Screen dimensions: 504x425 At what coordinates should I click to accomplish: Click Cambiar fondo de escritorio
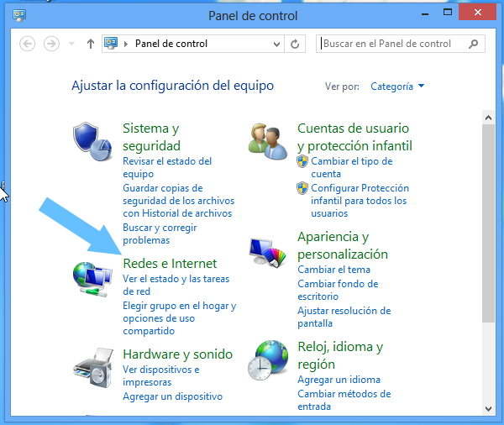(338, 290)
